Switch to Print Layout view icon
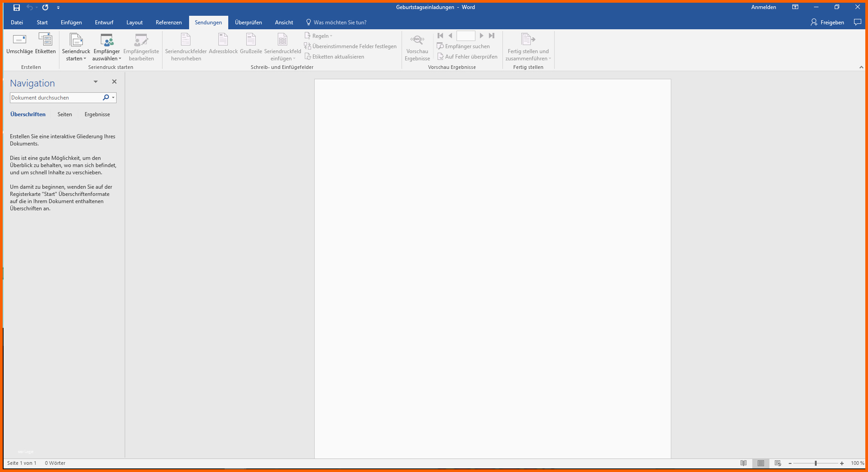 (761, 463)
